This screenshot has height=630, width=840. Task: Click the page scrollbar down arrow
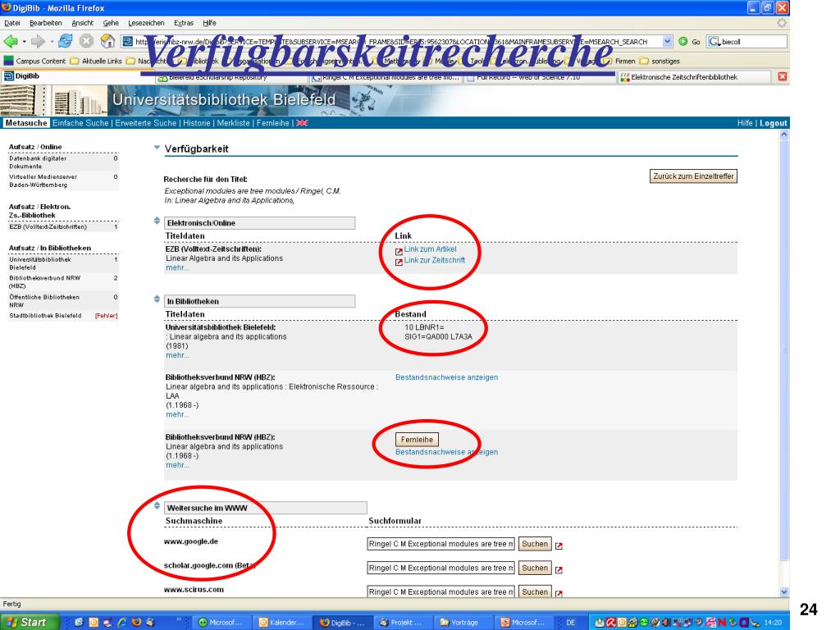click(x=784, y=592)
